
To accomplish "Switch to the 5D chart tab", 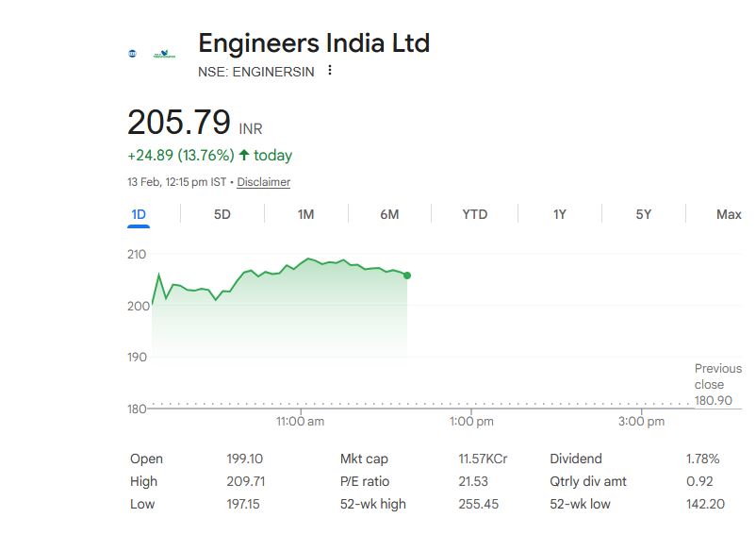I will (222, 214).
